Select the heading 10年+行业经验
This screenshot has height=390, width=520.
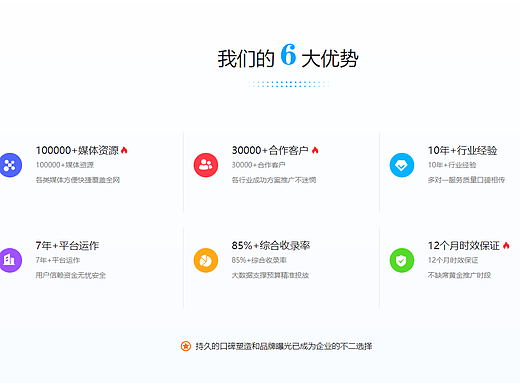point(462,150)
